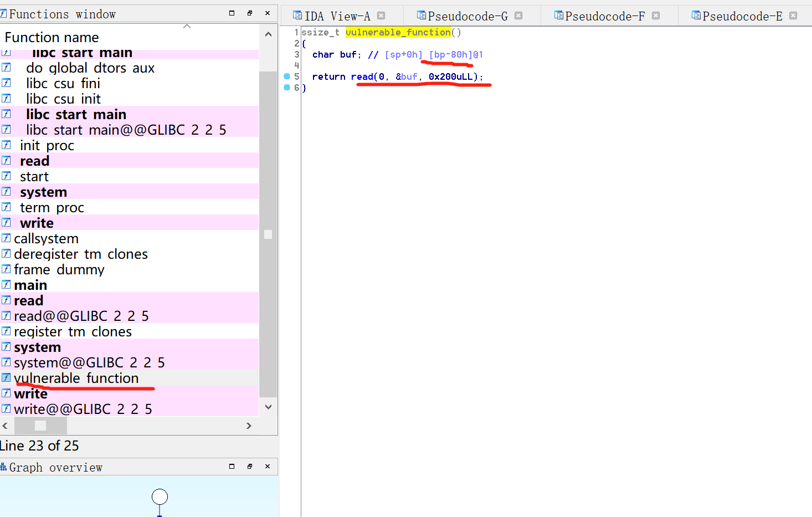Click the function icon beside system@@GLIBC_2_2_5
Screen dimensions: 812x517
coord(7,362)
